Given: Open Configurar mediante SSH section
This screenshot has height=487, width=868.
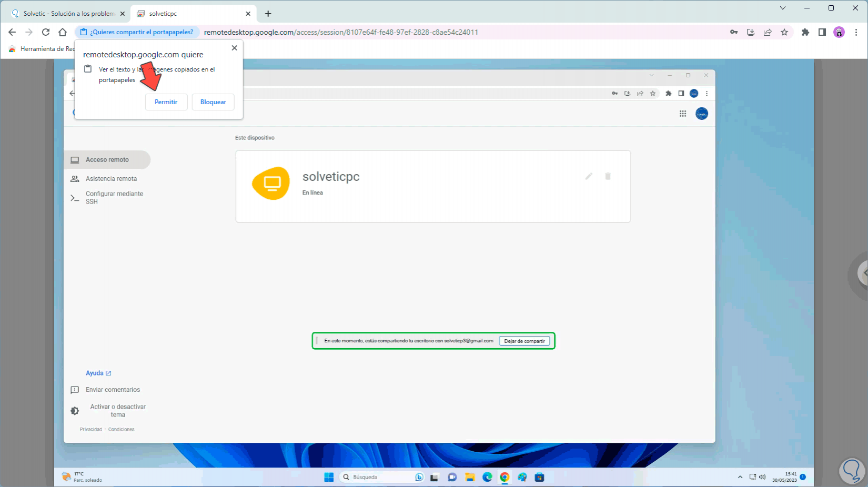Looking at the screenshot, I should 107,198.
